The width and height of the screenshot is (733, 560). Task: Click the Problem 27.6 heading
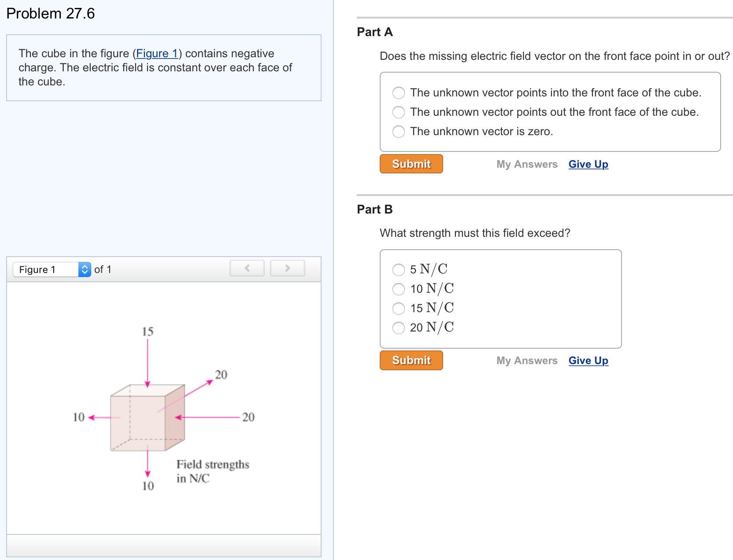point(50,13)
